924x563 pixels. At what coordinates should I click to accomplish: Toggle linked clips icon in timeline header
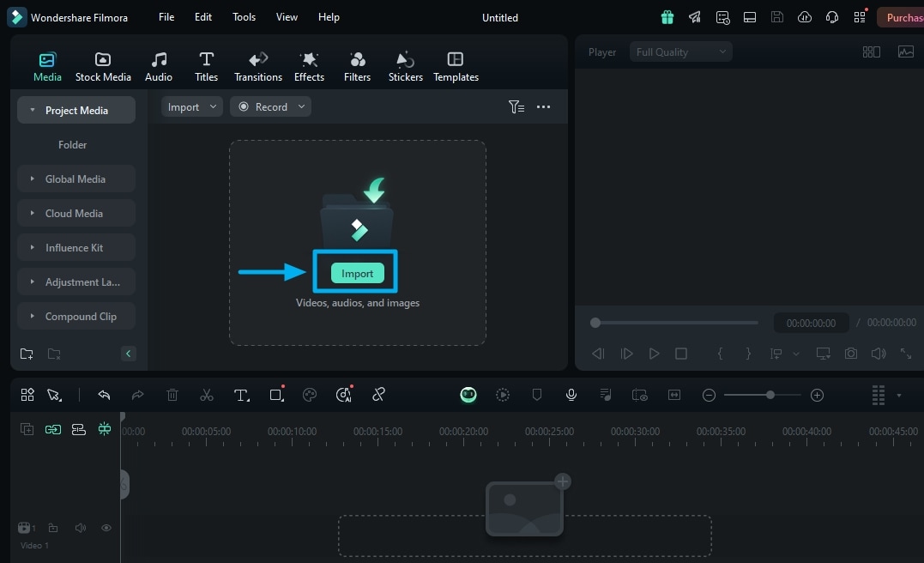(x=53, y=429)
